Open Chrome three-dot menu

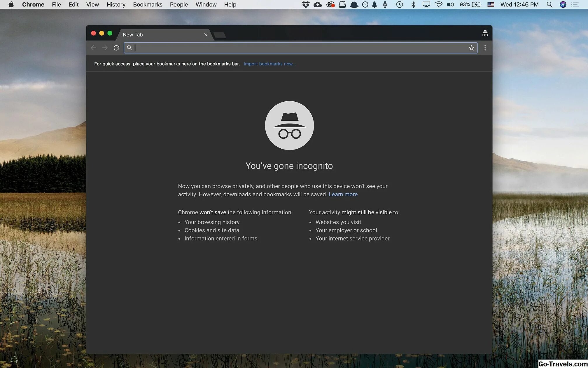click(485, 48)
